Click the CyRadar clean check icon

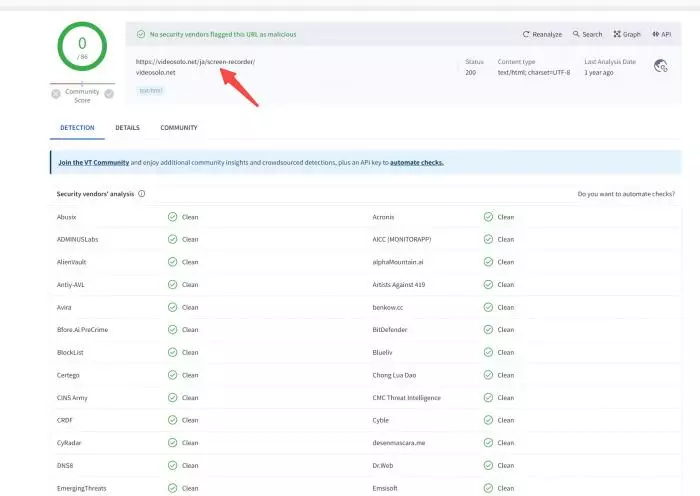click(172, 442)
